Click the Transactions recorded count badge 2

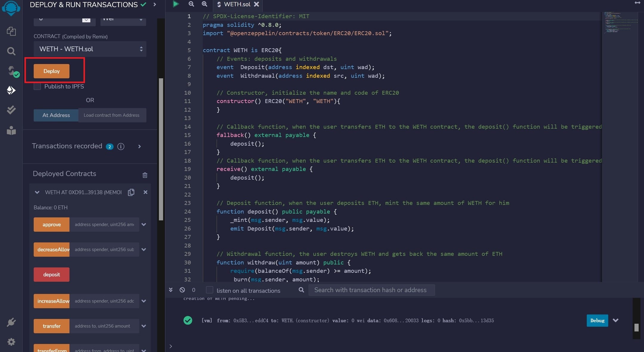pyautogui.click(x=110, y=147)
